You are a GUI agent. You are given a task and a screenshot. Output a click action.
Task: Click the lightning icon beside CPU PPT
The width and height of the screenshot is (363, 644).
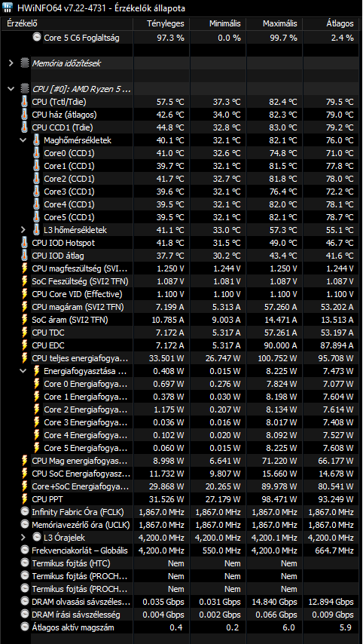point(25,499)
